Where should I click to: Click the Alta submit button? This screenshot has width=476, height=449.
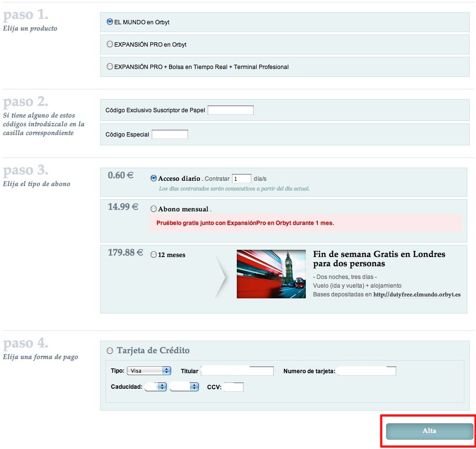click(429, 431)
